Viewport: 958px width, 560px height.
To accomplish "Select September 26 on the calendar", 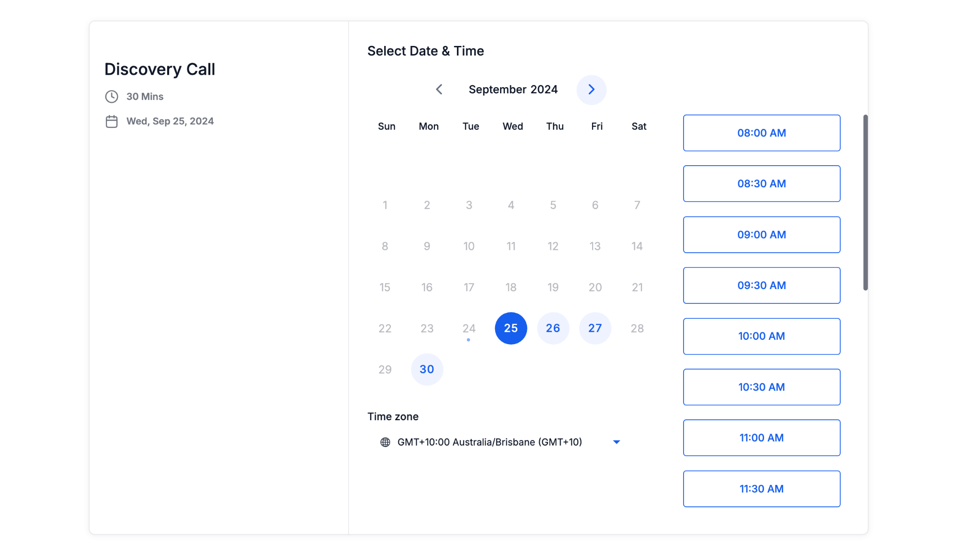I will tap(553, 328).
